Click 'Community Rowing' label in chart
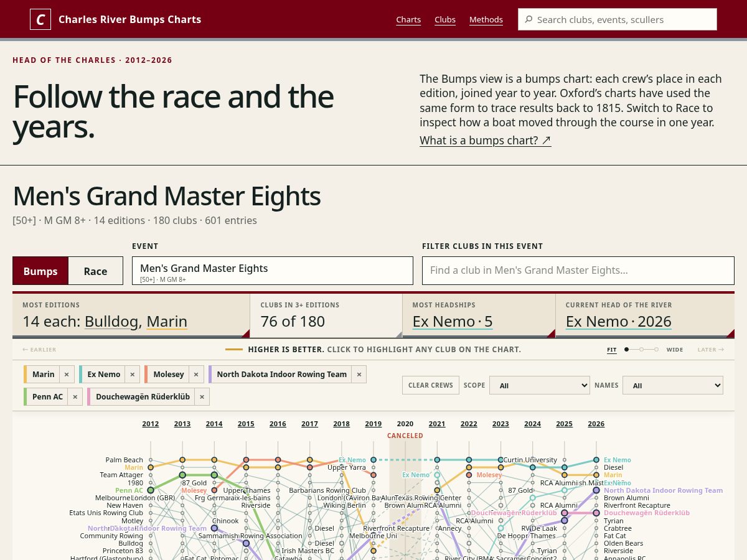Image resolution: width=747 pixels, height=560 pixels. click(111, 536)
